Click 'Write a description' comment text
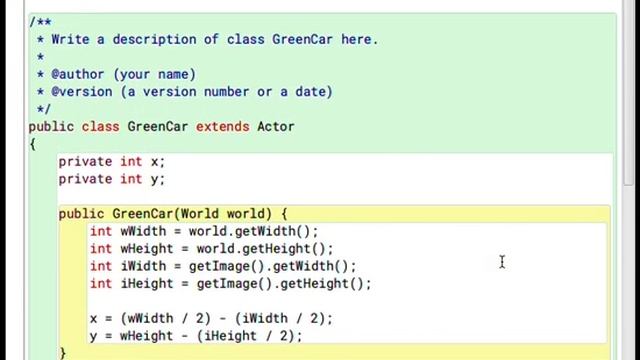Image resolution: width=640 pixels, height=360 pixels. (124, 40)
